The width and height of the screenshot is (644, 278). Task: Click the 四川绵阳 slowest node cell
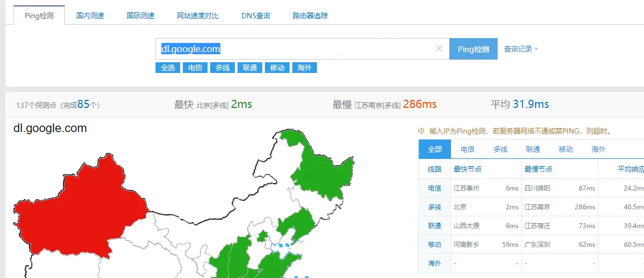(x=538, y=188)
